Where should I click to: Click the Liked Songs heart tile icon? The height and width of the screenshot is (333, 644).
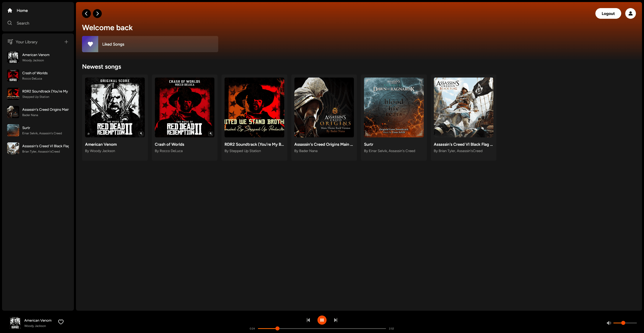tap(90, 44)
